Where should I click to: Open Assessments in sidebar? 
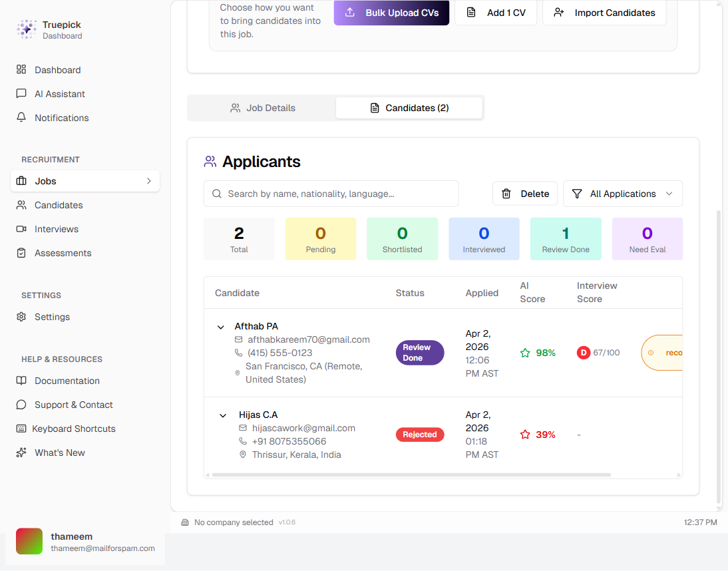63,253
